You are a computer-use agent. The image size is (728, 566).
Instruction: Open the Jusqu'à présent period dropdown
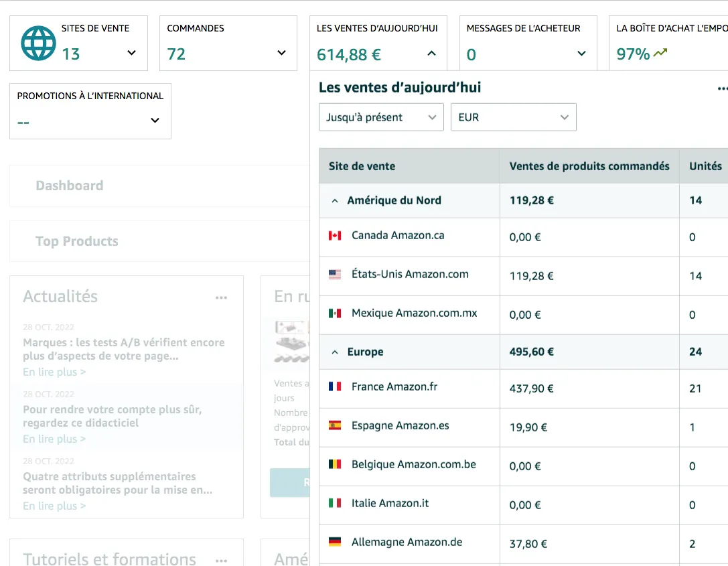381,117
